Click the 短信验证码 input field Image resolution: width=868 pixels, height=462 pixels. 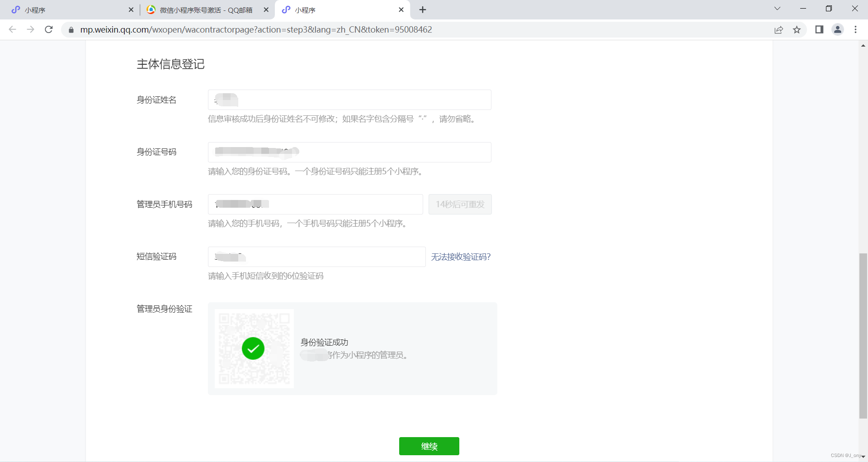pyautogui.click(x=316, y=257)
